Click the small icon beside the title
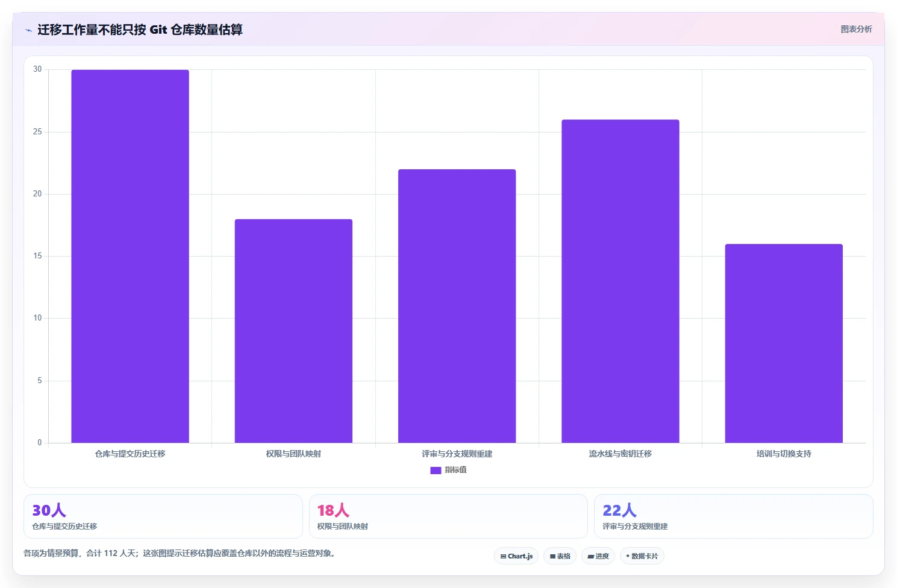The image size is (897, 588). click(x=28, y=30)
